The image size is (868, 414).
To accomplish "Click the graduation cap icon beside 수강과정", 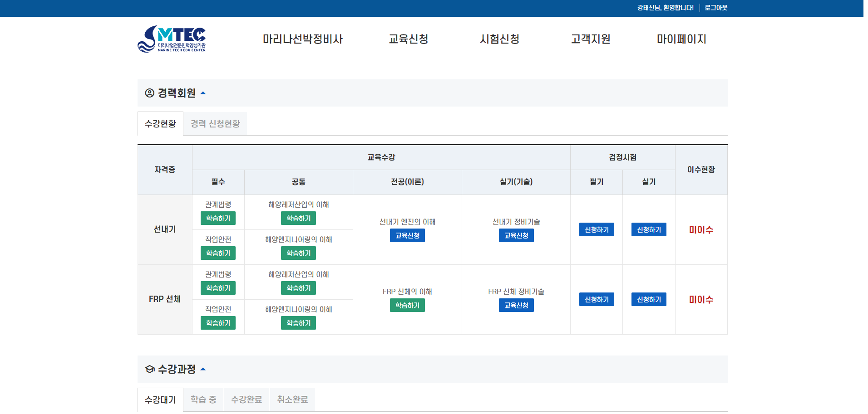I will point(149,369).
